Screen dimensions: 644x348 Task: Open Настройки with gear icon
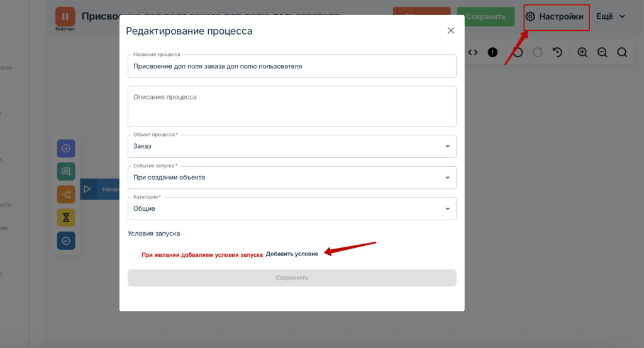click(x=555, y=17)
